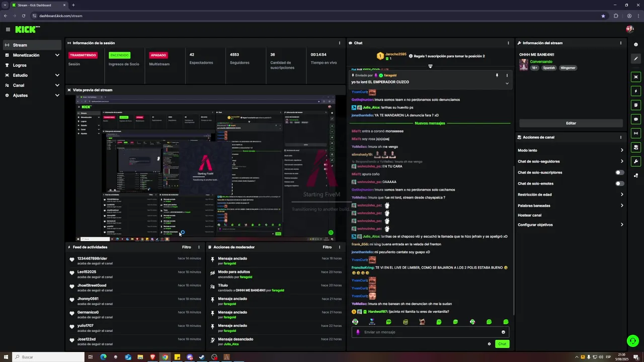The image size is (644, 362).
Task: Click the wrench icon in the right sidebar
Action: (636, 161)
